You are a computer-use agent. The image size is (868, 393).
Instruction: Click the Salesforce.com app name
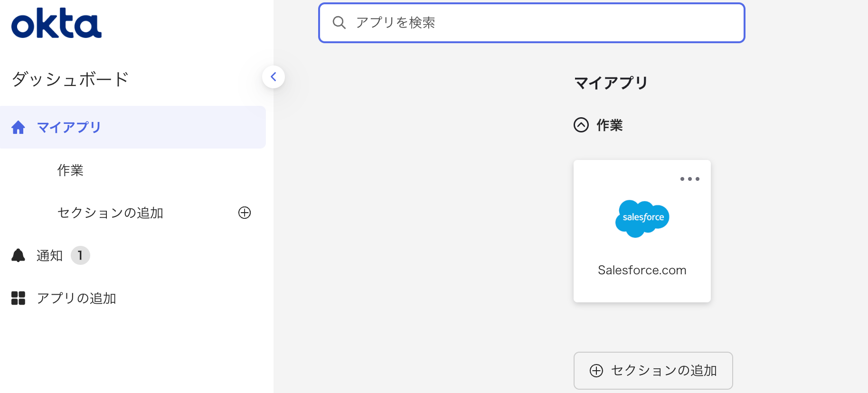(642, 270)
